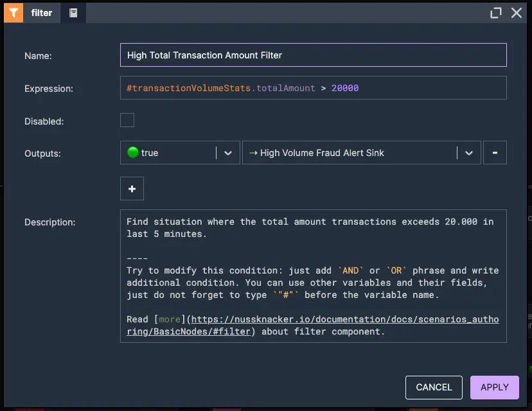
Task: Click the Outputs label
Action: 42,153
